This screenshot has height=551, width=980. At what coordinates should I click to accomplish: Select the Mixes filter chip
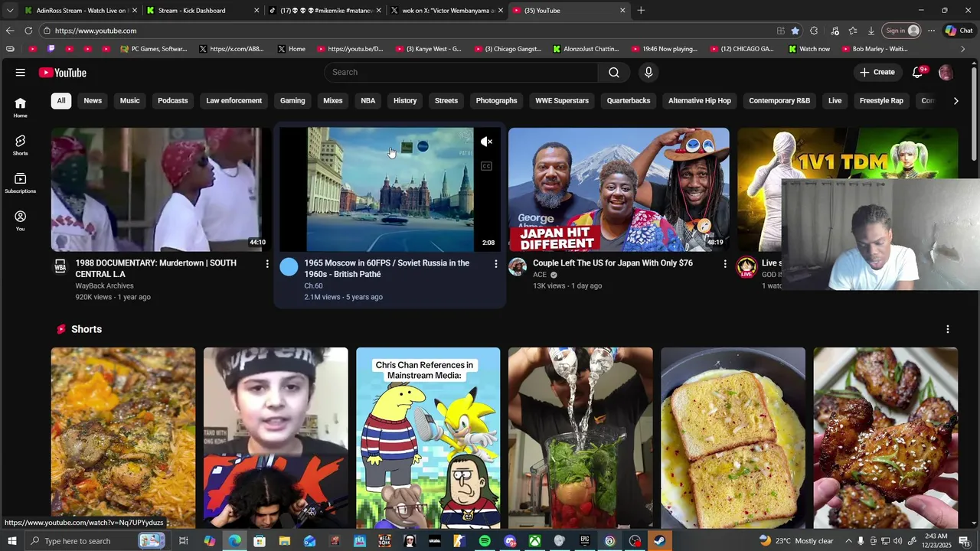coord(333,100)
